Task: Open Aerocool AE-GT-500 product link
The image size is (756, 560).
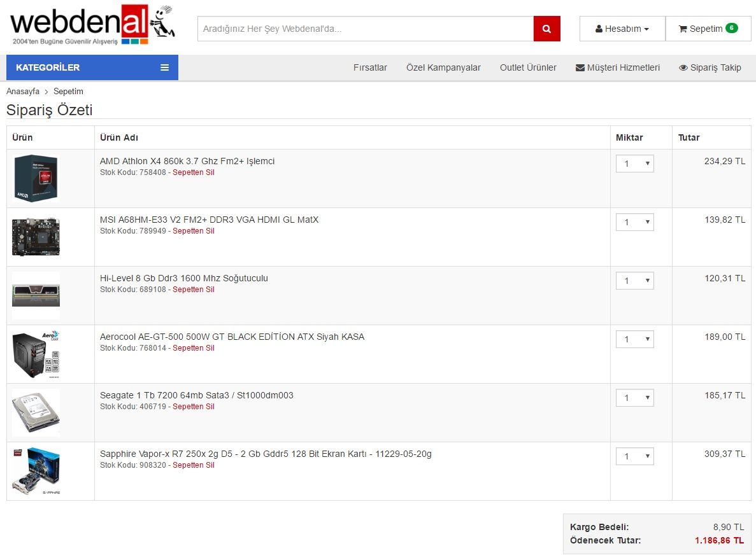Action: point(232,337)
